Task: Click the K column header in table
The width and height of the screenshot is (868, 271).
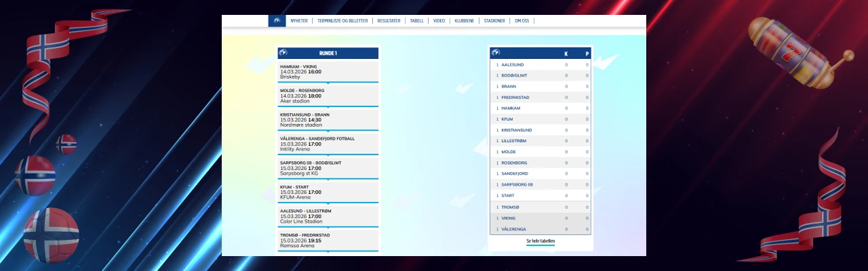Action: pos(566,54)
